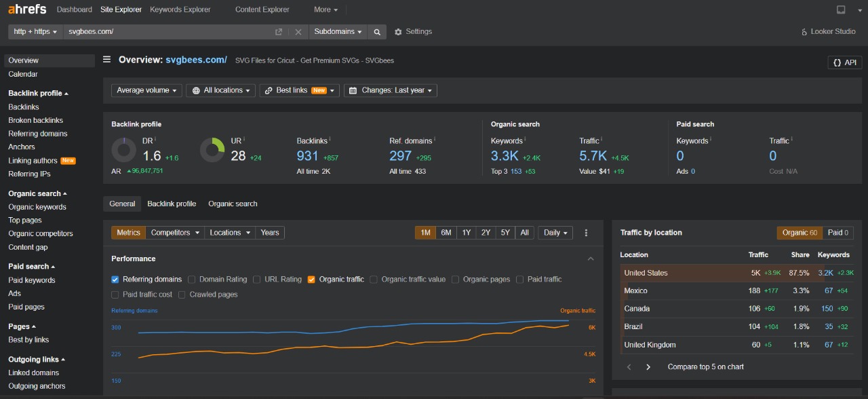Click the info icon next to UR
The image size is (868, 399).
[x=244, y=139]
